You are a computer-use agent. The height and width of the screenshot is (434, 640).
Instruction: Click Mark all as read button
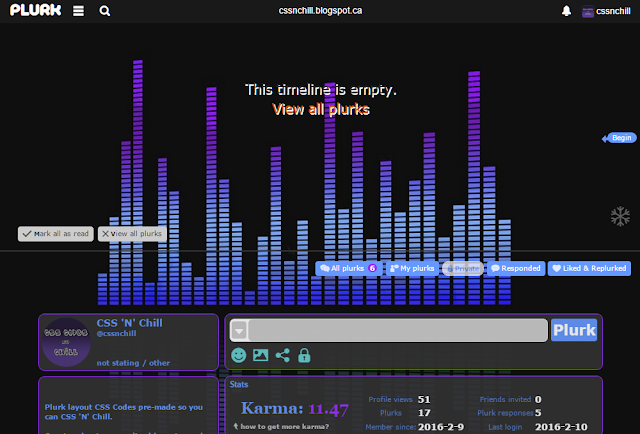[56, 234]
